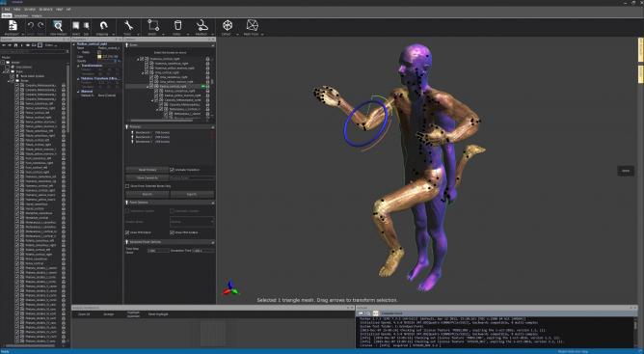The height and width of the screenshot is (354, 644).
Task: Open the File menu
Action: click(x=7, y=9)
